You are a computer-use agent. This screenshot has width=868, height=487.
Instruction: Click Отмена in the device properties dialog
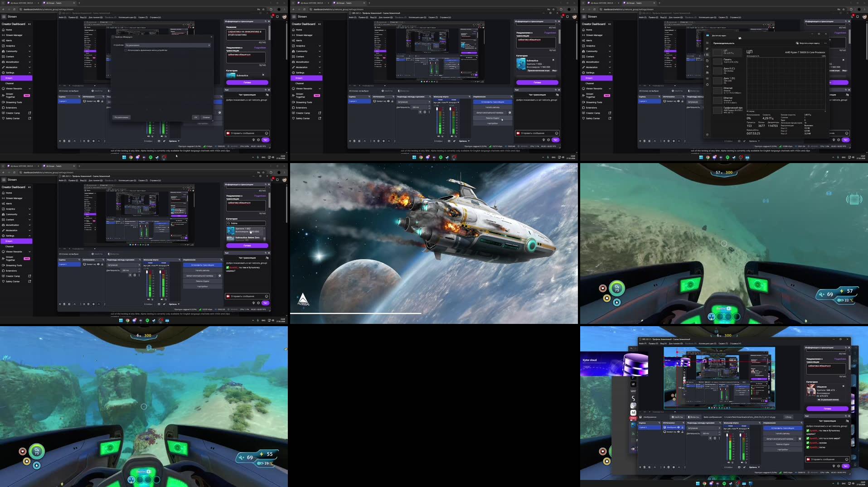(x=206, y=117)
